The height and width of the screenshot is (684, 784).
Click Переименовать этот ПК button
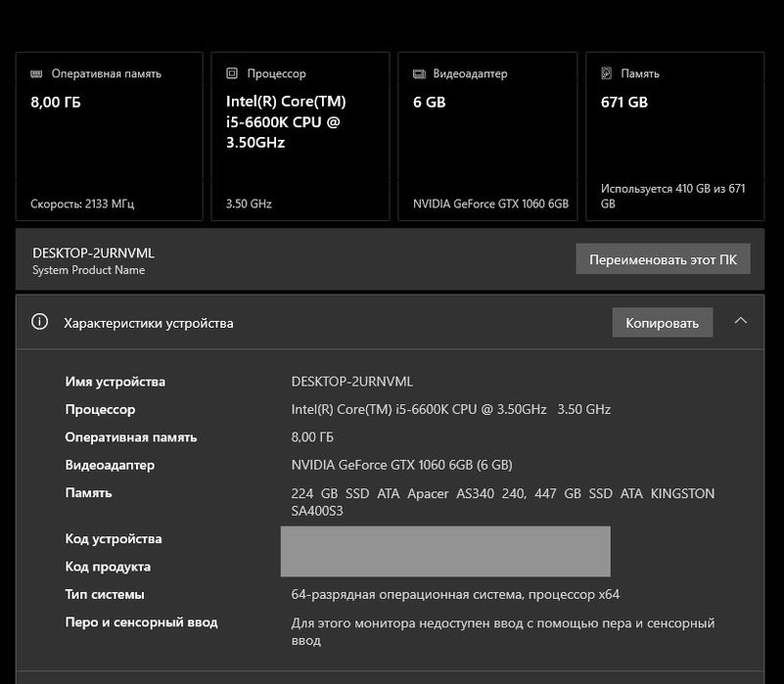click(x=663, y=259)
